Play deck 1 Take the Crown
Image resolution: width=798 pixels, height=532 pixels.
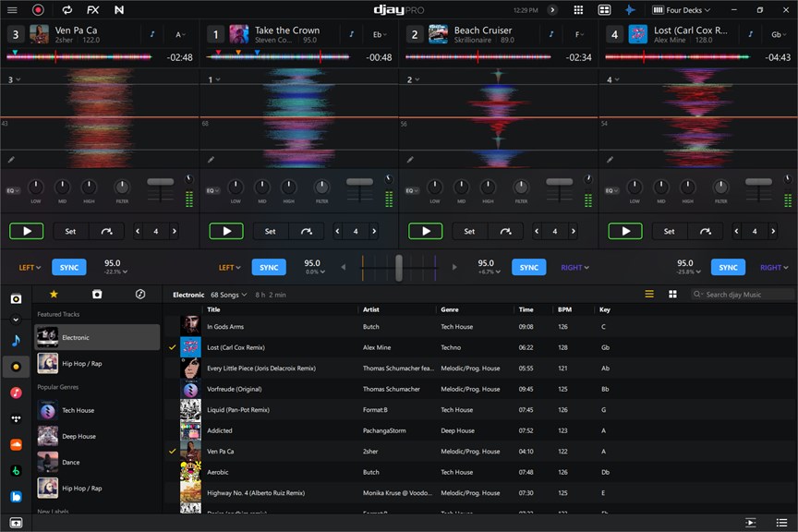[226, 231]
